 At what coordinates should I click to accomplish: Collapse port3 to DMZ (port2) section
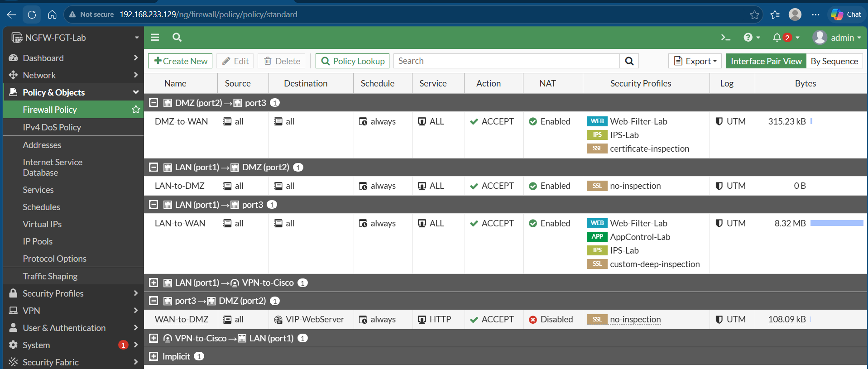[154, 301]
